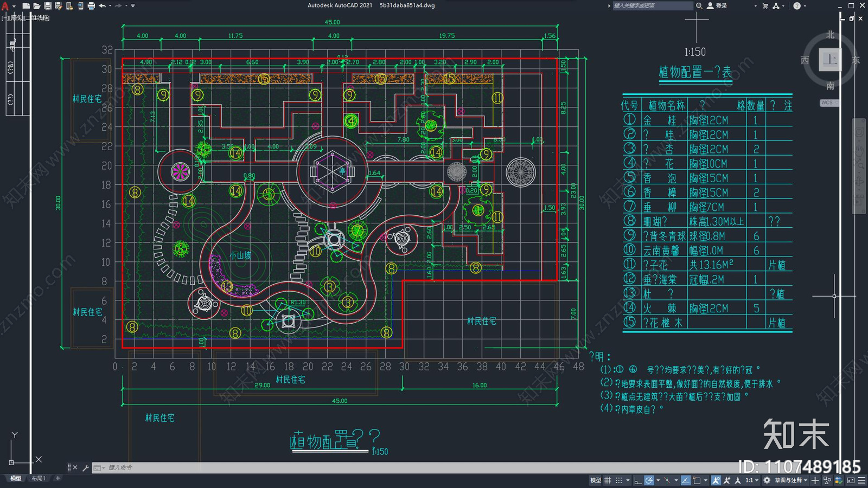Open the Autodesk App Store cart icon
This screenshot has height=488, width=868.
coord(765,6)
